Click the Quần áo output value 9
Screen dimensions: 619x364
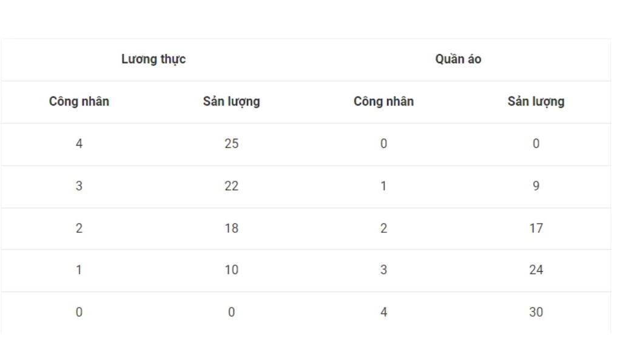point(536,186)
